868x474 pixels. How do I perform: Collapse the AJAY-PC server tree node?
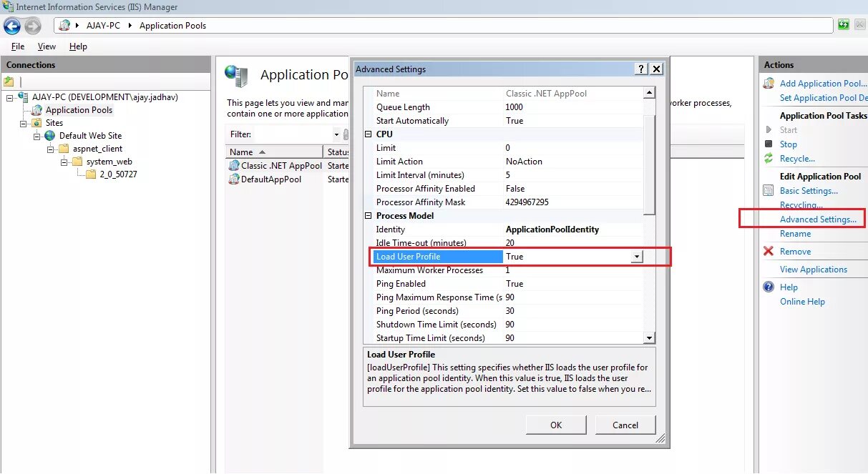pos(10,97)
